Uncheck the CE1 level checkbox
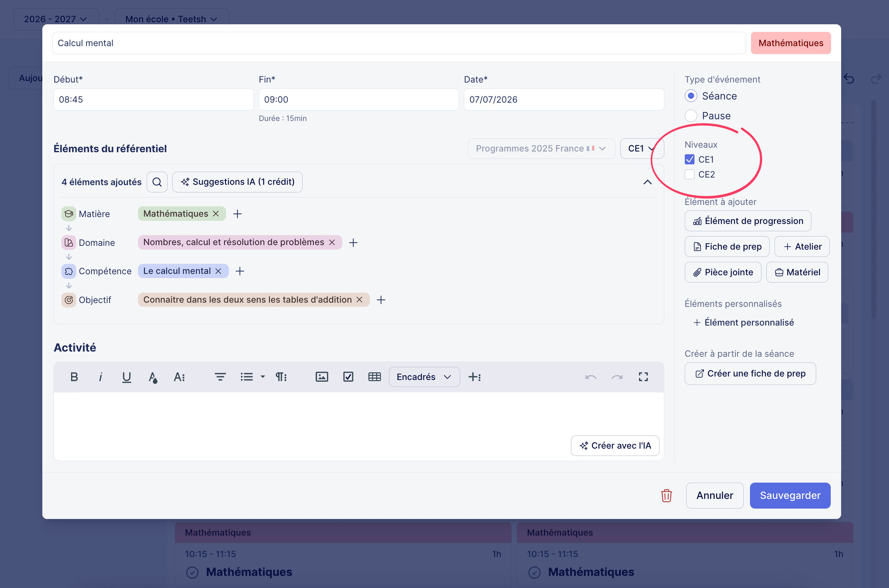 pyautogui.click(x=689, y=159)
